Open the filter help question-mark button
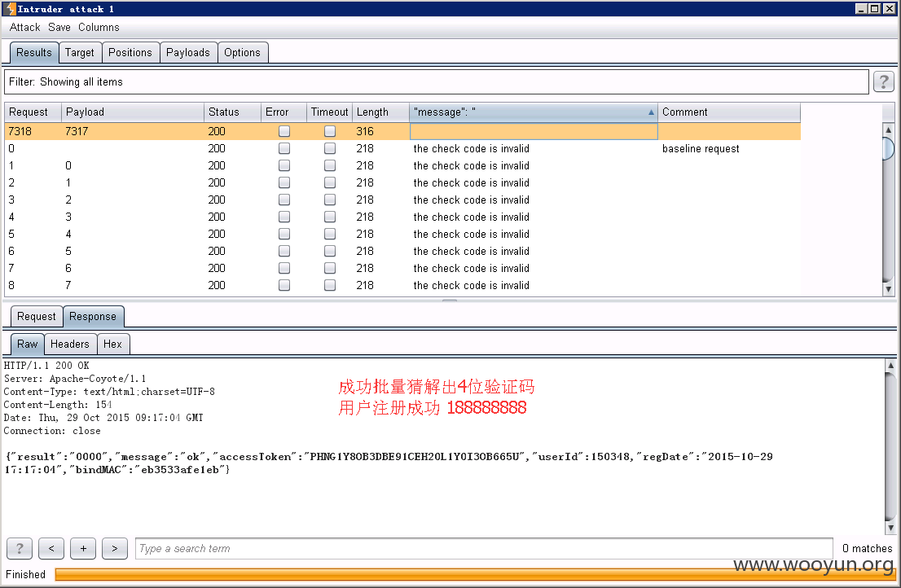Screen dimensions: 901x588 pyautogui.click(x=883, y=81)
